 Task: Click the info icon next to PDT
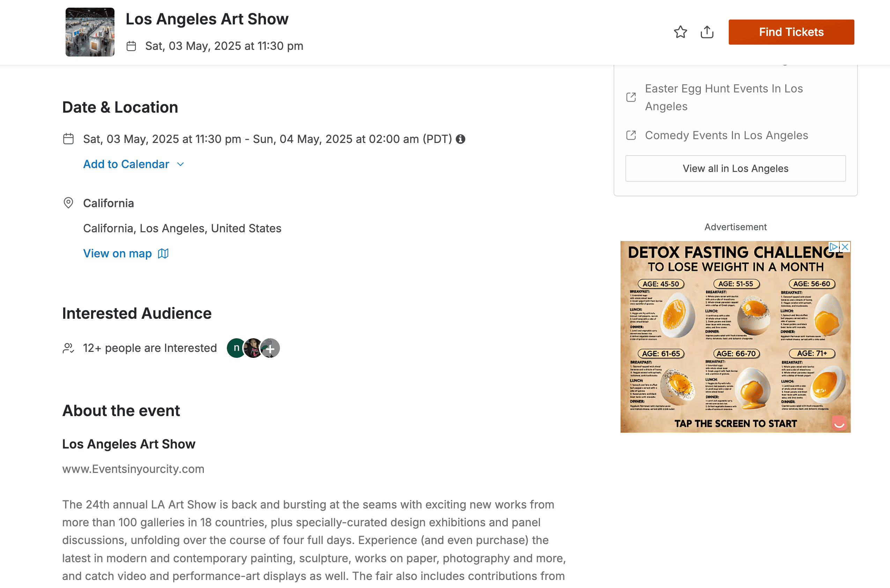(x=460, y=139)
